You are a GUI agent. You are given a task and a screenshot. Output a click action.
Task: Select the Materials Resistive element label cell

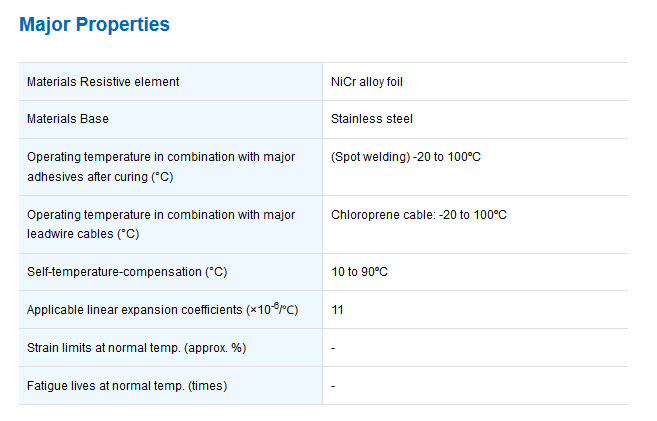click(171, 82)
